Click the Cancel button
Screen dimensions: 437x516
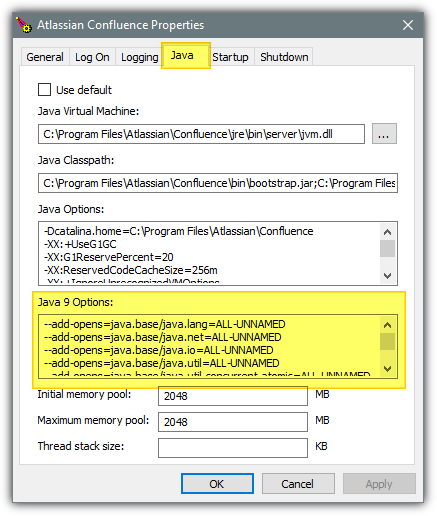point(298,483)
